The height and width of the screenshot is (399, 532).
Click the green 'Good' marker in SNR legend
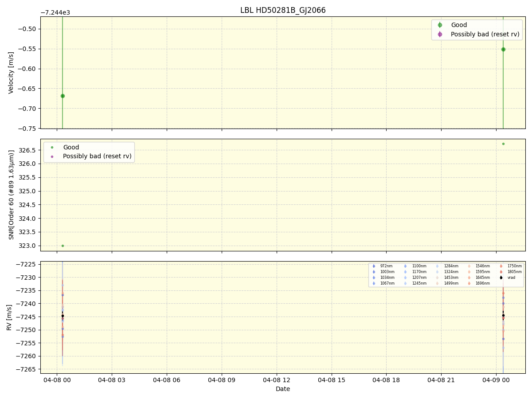(52, 147)
